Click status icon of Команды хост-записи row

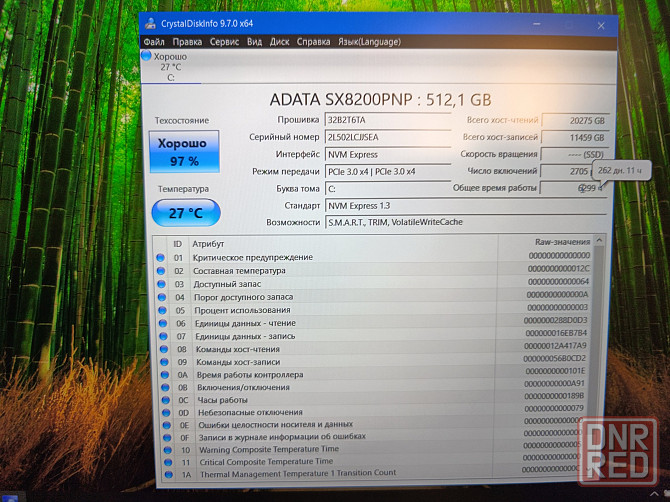[164, 362]
